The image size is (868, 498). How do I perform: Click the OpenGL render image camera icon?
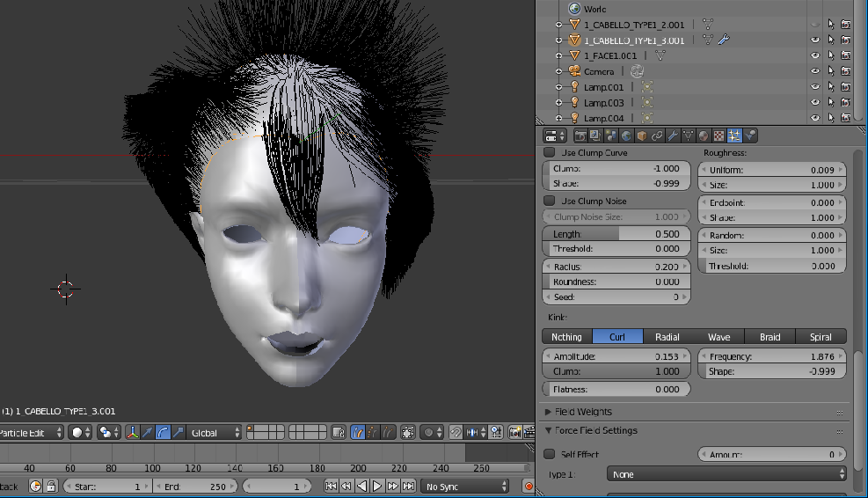pos(514,433)
